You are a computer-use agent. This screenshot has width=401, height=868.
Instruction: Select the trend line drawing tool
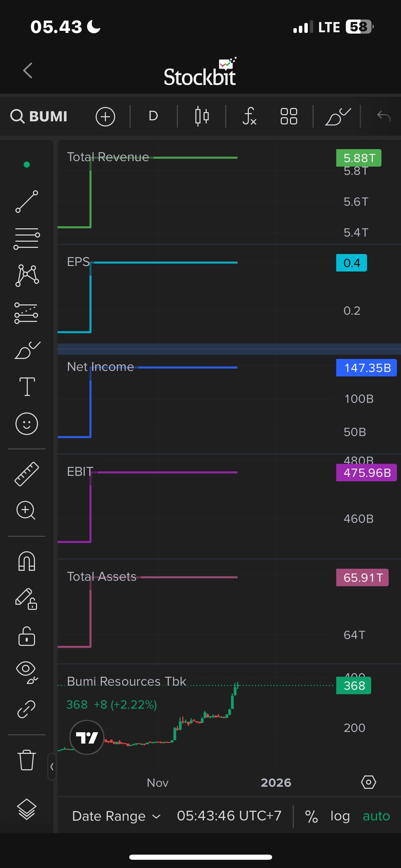27,202
